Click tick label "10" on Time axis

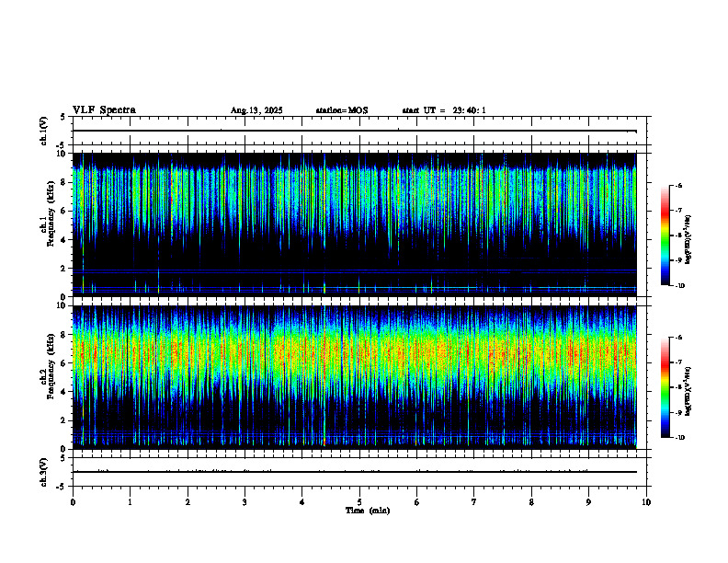[646, 502]
